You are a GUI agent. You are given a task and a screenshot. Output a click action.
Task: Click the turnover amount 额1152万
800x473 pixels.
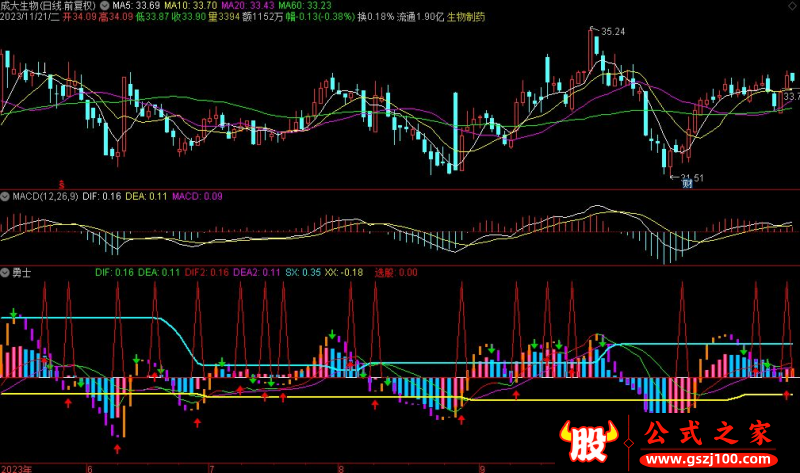pyautogui.click(x=263, y=17)
